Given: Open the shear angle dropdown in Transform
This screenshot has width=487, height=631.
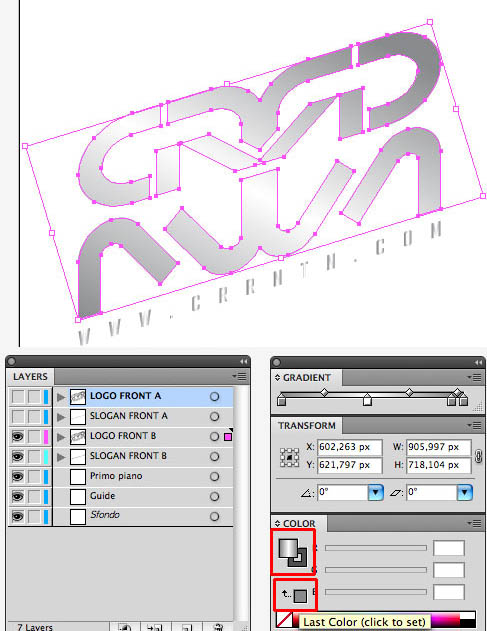Looking at the screenshot, I should click(x=464, y=492).
